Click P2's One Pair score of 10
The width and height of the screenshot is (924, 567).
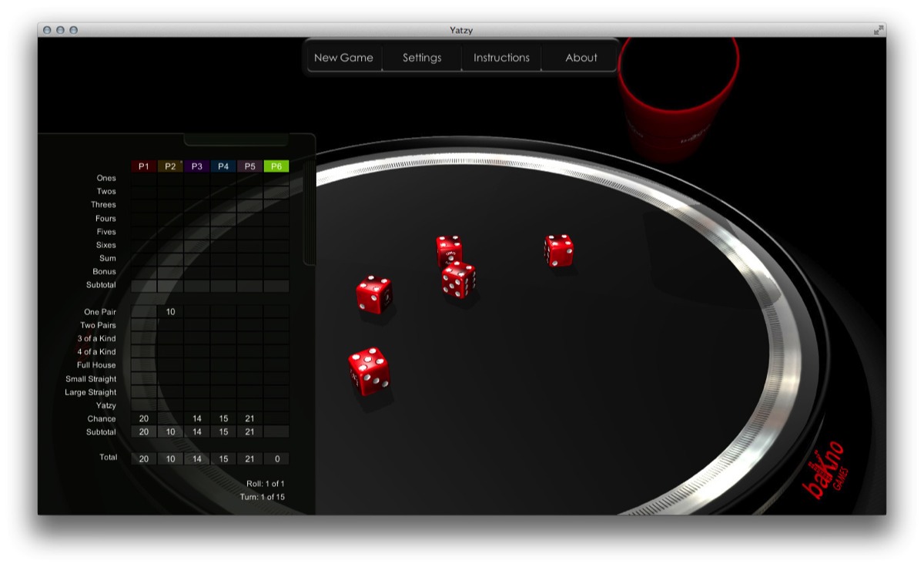(170, 312)
